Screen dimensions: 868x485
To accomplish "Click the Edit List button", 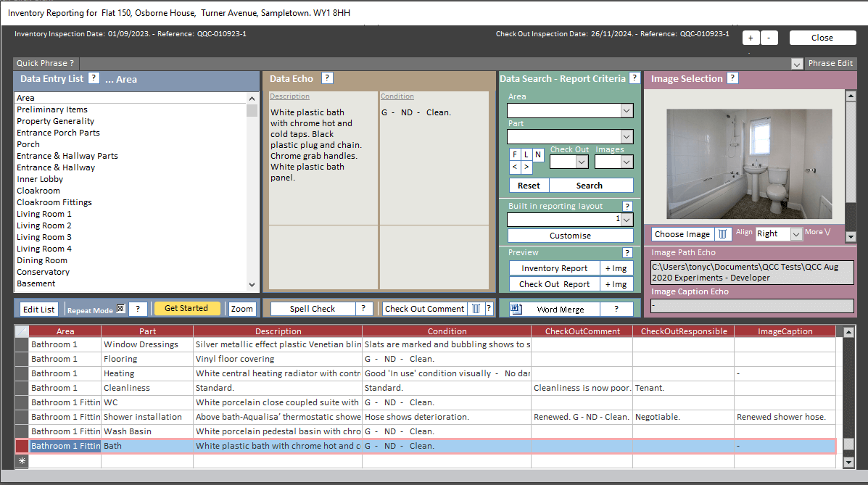I will coord(38,309).
